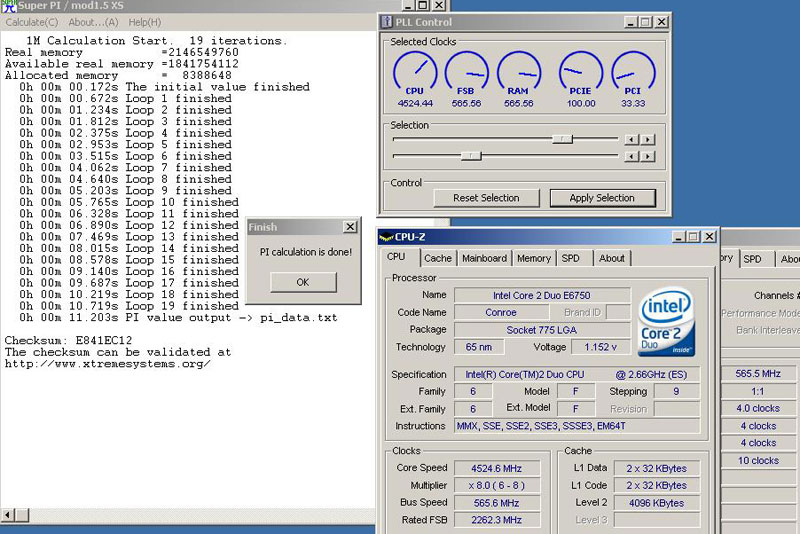The image size is (800, 534).
Task: Switch to the Mainboard tab in CPU-Z
Action: (484, 258)
